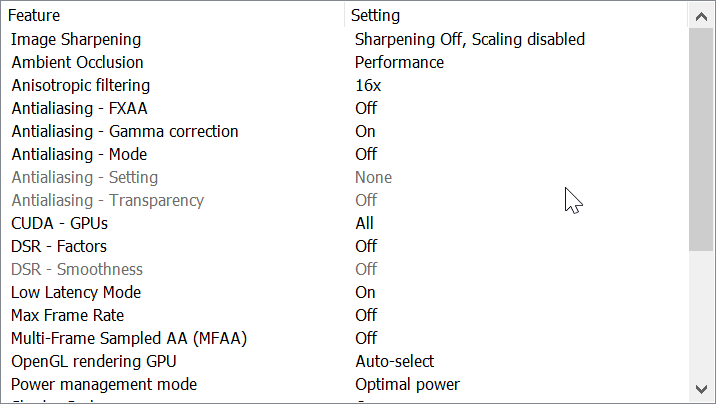Open the DSR - Factors Off setting
This screenshot has width=716, height=404.
(366, 246)
